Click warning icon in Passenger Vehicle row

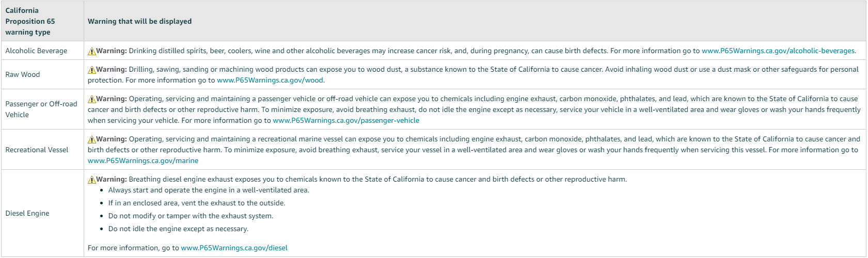92,99
